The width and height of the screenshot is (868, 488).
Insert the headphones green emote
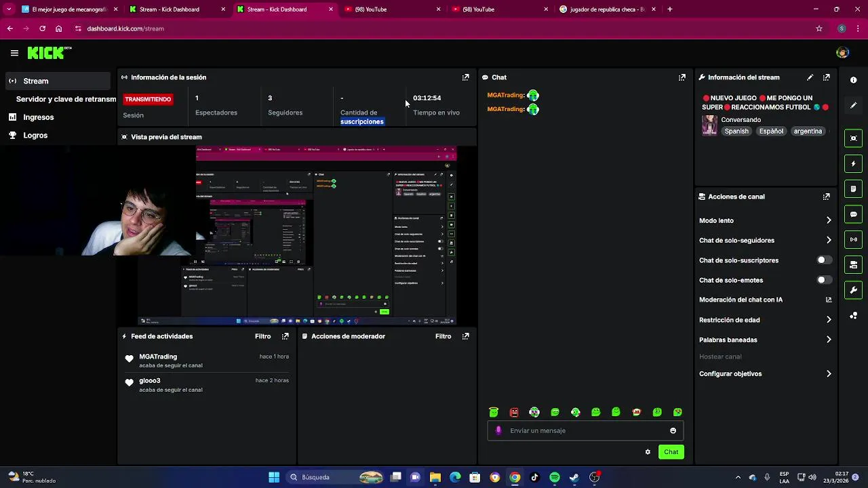[x=534, y=412]
